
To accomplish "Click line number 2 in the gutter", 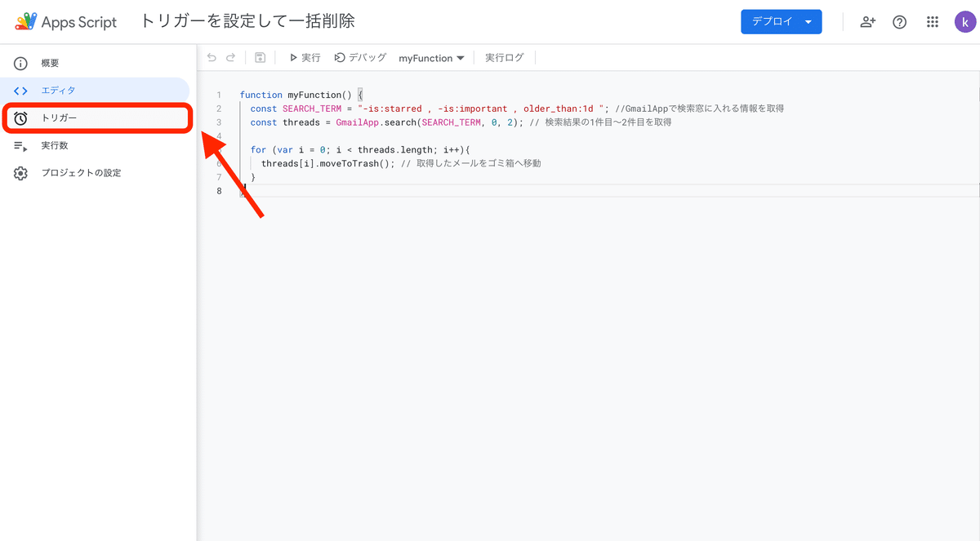I will click(219, 109).
